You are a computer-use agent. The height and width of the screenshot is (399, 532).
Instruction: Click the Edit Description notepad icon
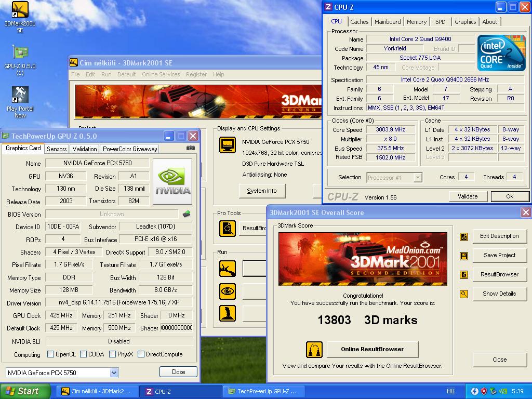[x=464, y=236]
